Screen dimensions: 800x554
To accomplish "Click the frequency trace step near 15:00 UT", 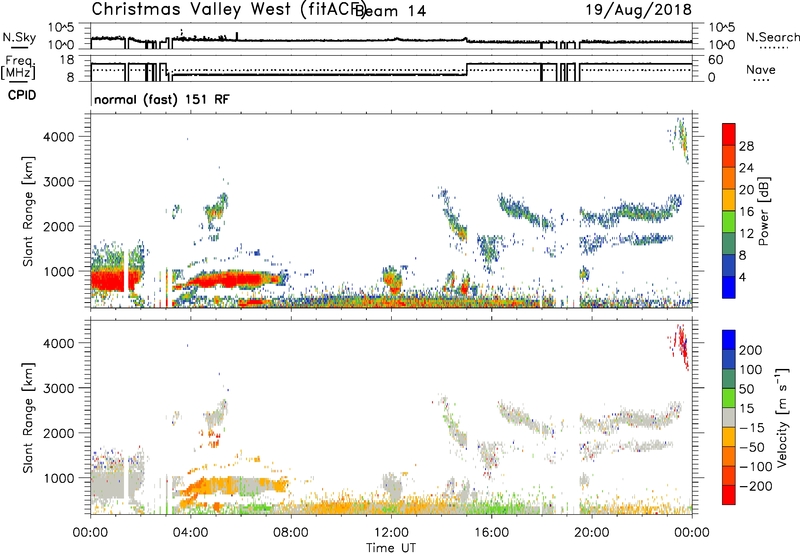I will click(467, 69).
